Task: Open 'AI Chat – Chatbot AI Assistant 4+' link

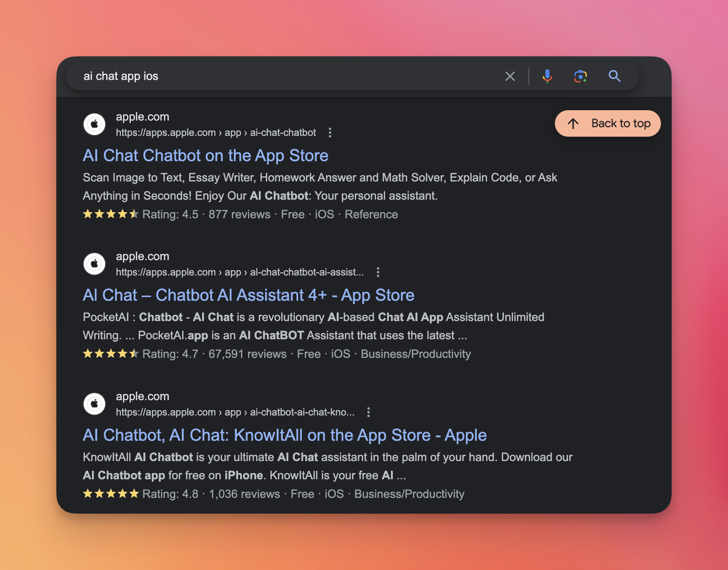Action: 248,295
